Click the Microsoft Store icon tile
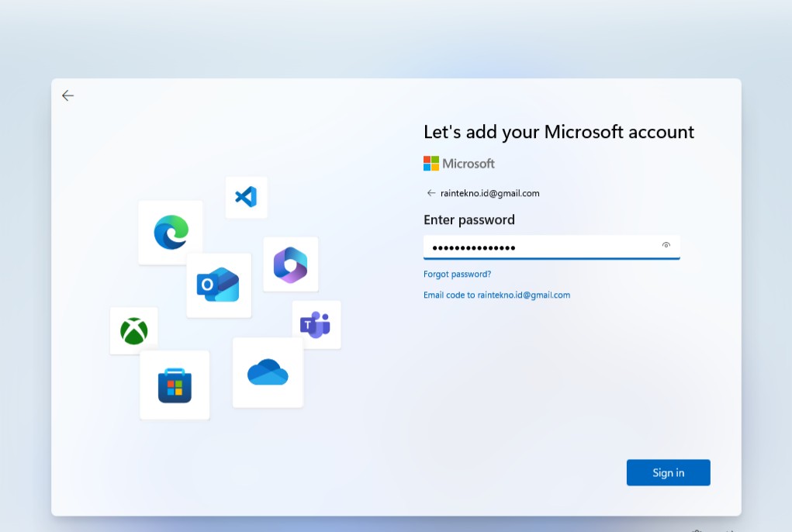The image size is (792, 532). coord(175,385)
